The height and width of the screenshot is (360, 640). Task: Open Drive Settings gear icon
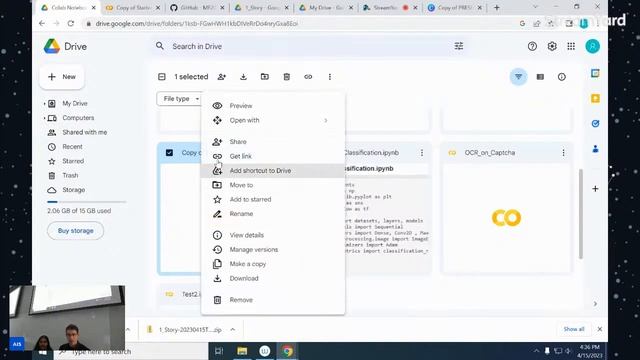552,47
